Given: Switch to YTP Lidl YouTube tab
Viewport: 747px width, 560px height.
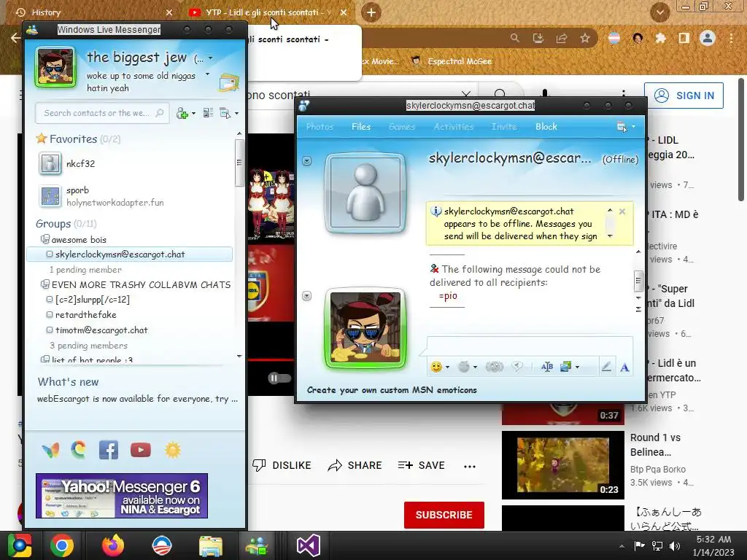Looking at the screenshot, I should tap(268, 12).
